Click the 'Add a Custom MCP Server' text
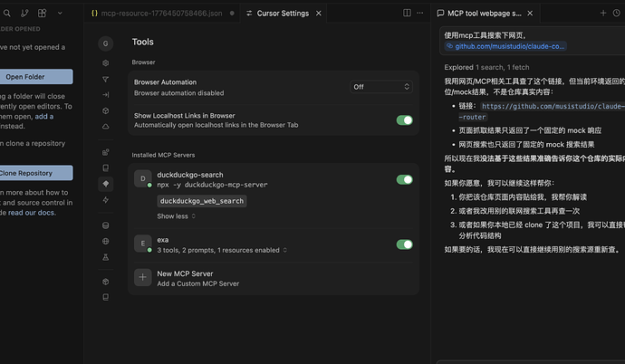Image resolution: width=625 pixels, height=364 pixels. [x=198, y=283]
